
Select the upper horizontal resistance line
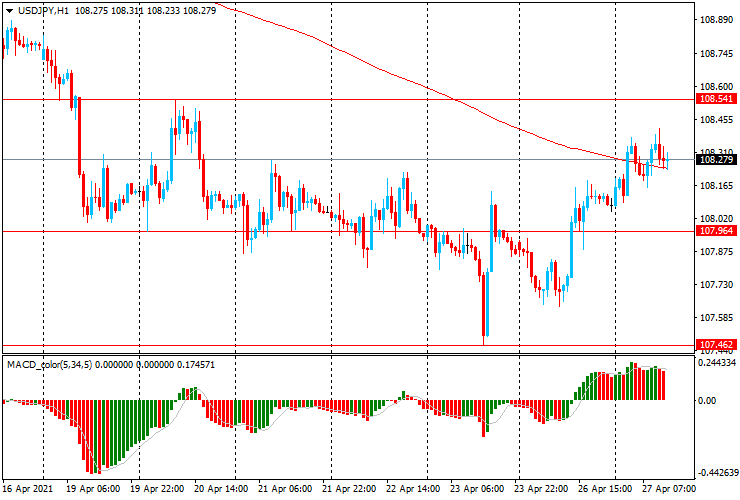tap(348, 100)
